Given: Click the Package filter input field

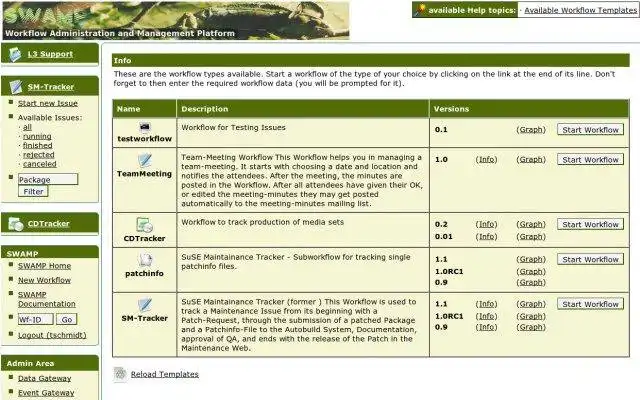Looking at the screenshot, I should (x=48, y=179).
